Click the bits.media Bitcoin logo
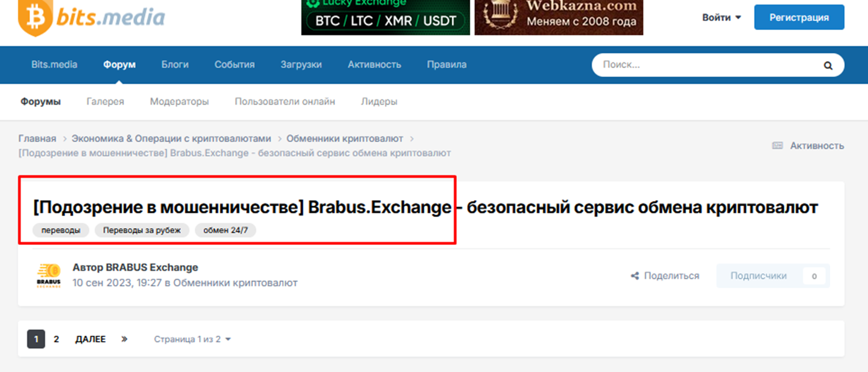Image resolution: width=868 pixels, height=372 pixels. coord(91,17)
